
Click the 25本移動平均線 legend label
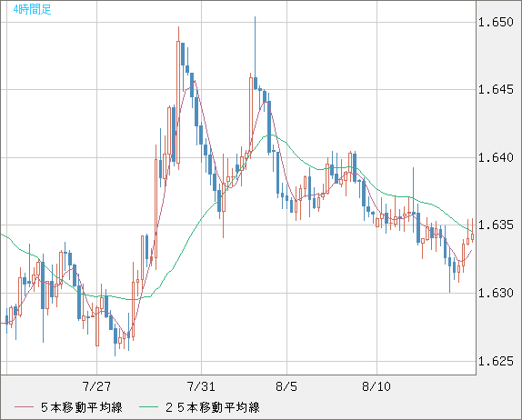(213, 407)
